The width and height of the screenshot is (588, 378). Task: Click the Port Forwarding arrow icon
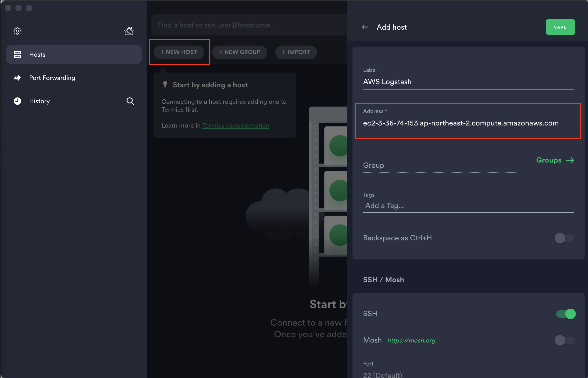(17, 78)
